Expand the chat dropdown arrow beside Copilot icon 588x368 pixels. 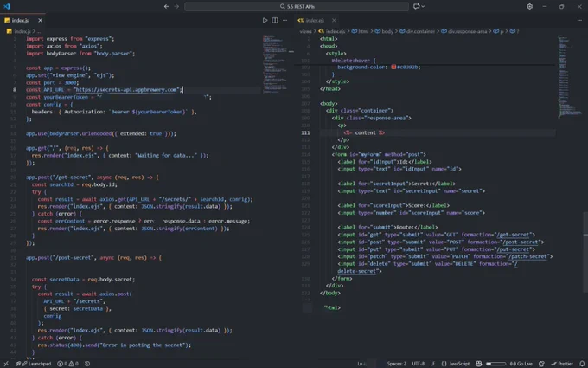[x=424, y=6]
